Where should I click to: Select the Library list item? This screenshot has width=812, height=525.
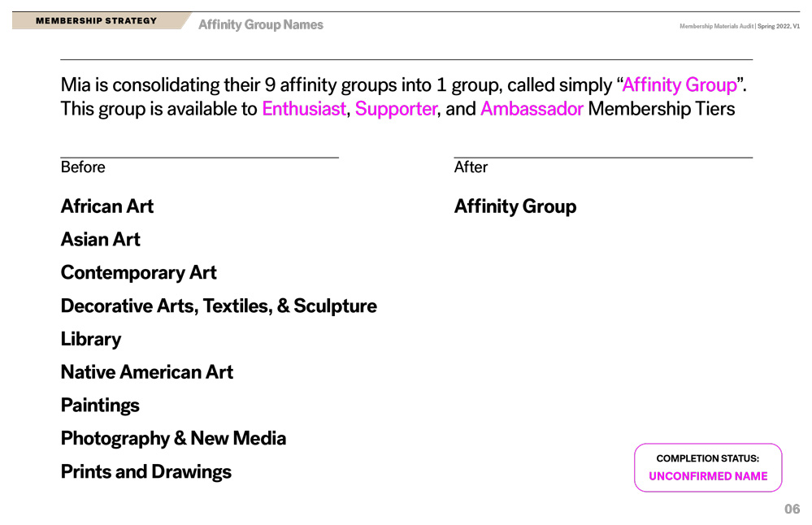click(x=90, y=339)
